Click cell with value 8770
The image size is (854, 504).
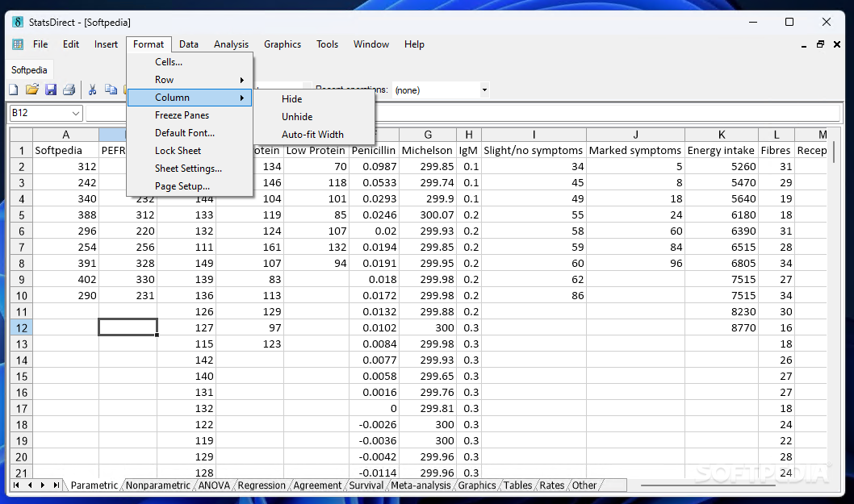pyautogui.click(x=721, y=327)
